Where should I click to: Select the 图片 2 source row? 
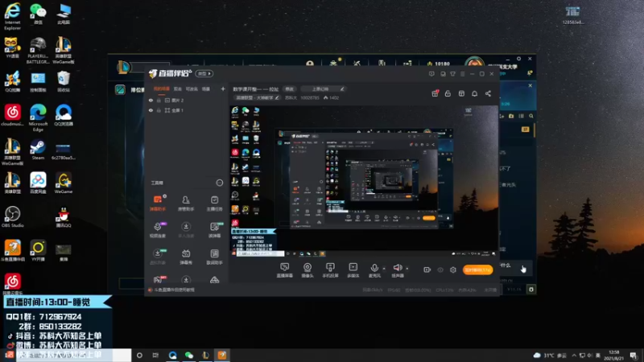[x=186, y=100]
